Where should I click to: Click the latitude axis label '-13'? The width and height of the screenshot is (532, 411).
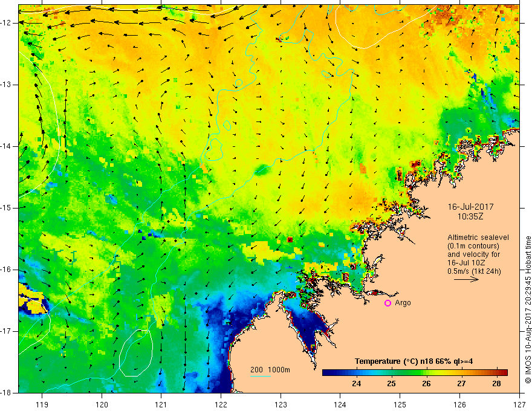pyautogui.click(x=6, y=85)
